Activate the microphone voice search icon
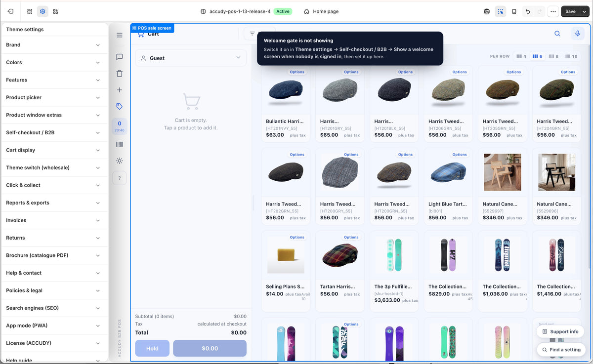This screenshot has height=364, width=593. [x=577, y=34]
